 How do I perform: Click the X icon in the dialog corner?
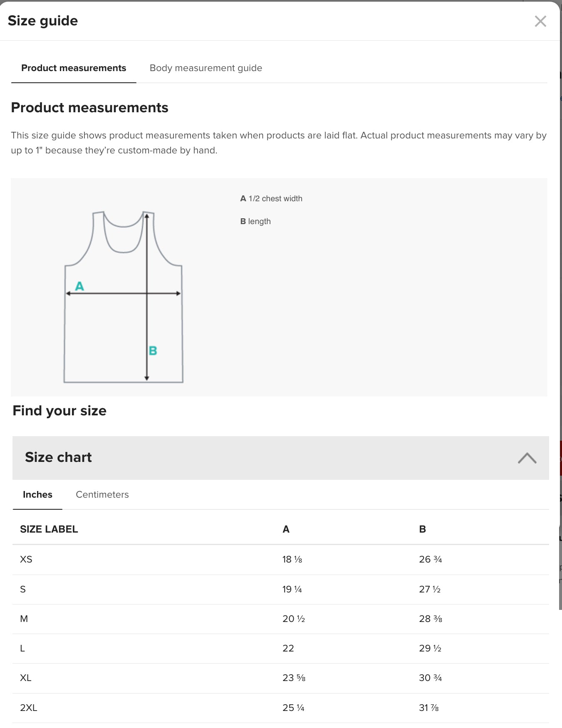[x=540, y=21]
